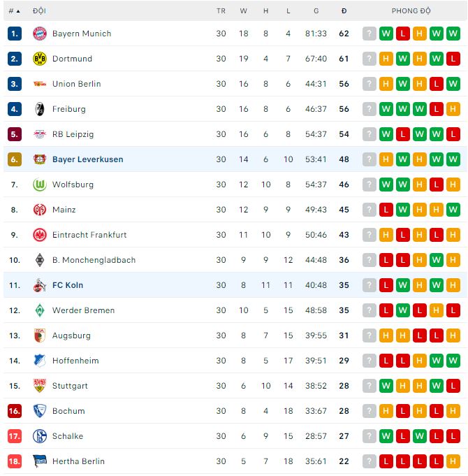Click the Eintracht Frankfurt crest
The image size is (468, 476).
click(39, 235)
